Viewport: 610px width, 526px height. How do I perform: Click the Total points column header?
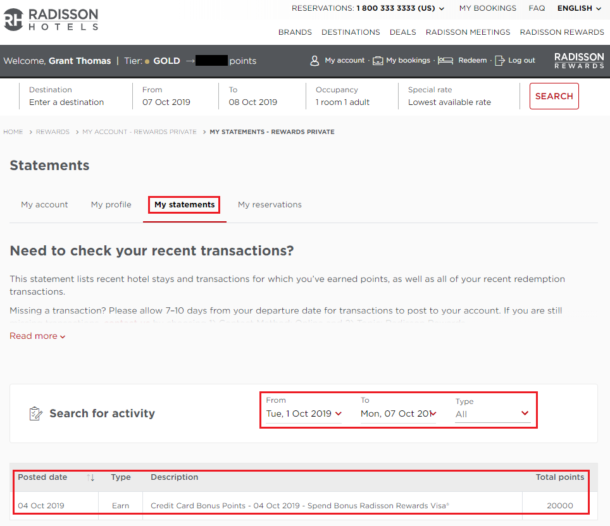click(x=560, y=477)
